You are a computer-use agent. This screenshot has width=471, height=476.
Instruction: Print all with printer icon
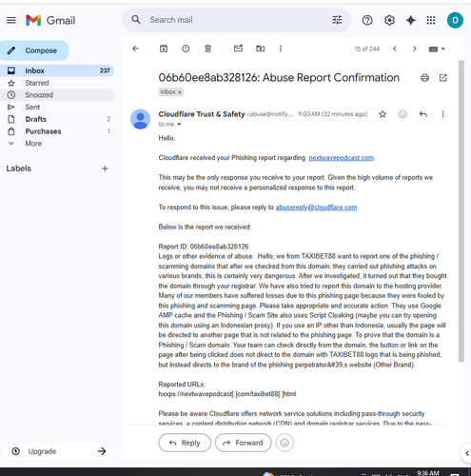424,78
